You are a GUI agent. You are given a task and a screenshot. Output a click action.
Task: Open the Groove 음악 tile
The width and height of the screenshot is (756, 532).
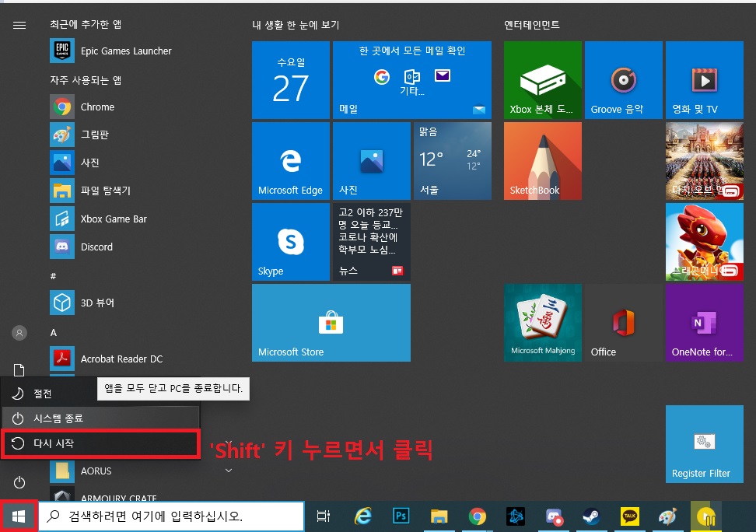[x=624, y=79]
